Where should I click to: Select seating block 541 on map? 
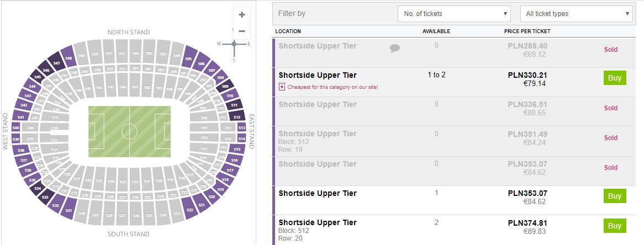(21, 117)
